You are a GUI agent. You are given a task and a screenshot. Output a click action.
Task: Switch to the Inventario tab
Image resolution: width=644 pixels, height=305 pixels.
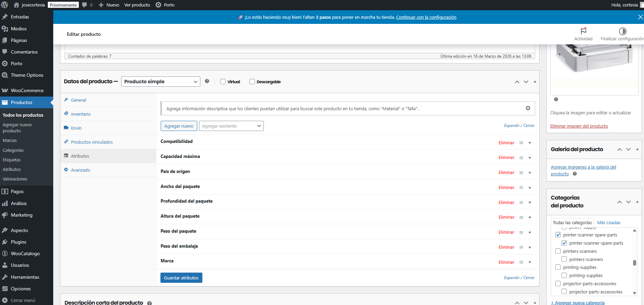[81, 114]
